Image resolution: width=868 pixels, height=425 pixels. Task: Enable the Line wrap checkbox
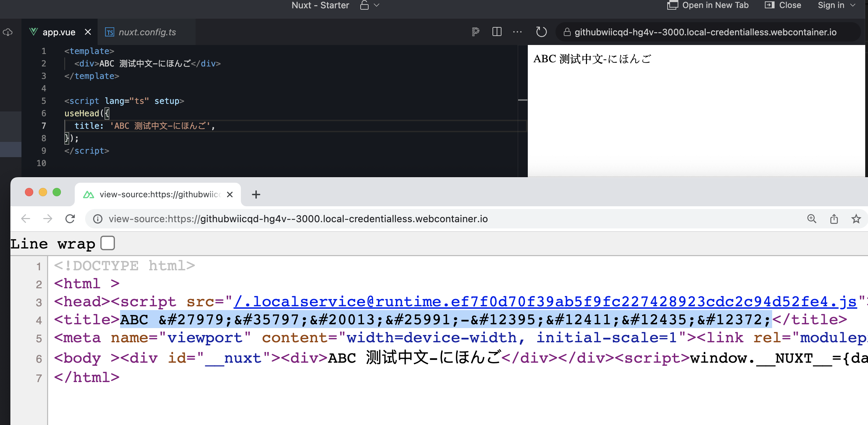click(x=108, y=243)
